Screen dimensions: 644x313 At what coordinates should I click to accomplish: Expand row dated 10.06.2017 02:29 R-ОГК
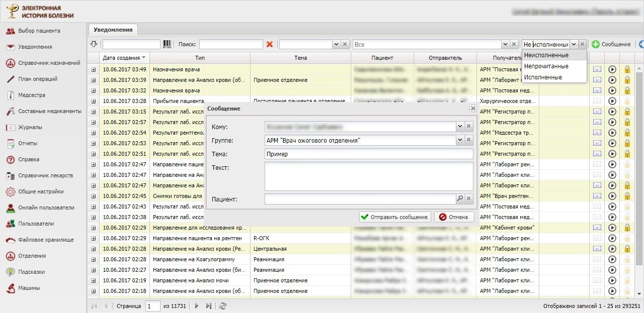[x=94, y=238]
